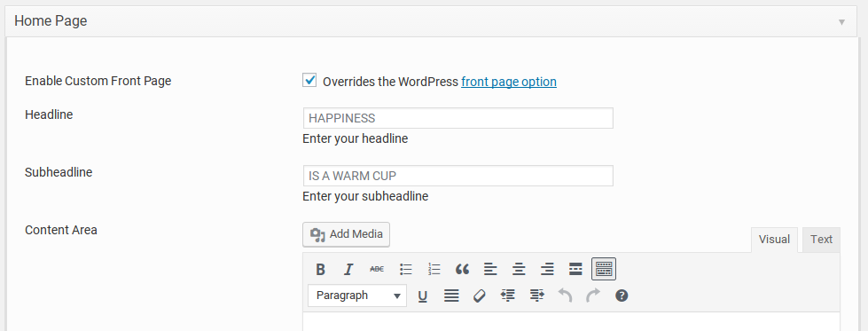Uncheck Enable Custom Front Page checkbox
This screenshot has height=331, width=868.
(309, 81)
